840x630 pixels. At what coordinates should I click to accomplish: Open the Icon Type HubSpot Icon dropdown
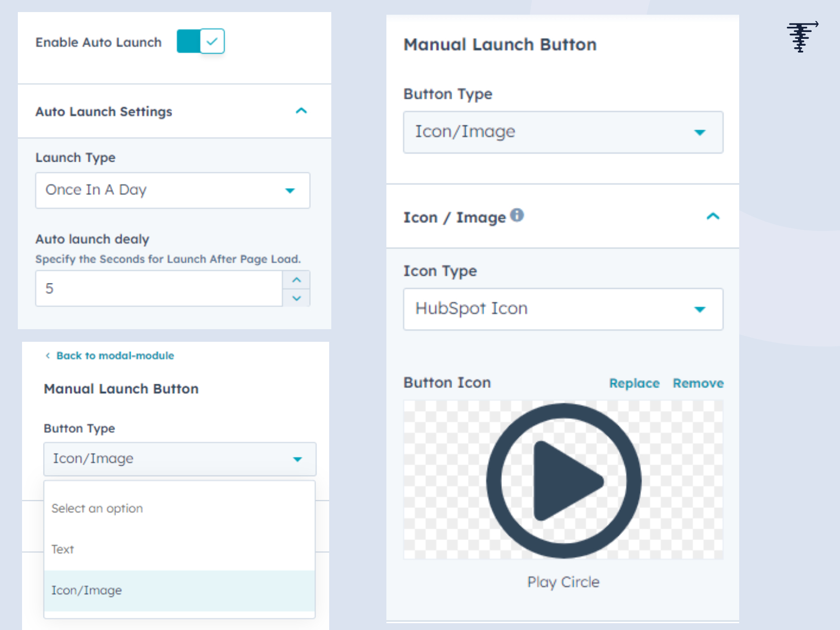[563, 309]
